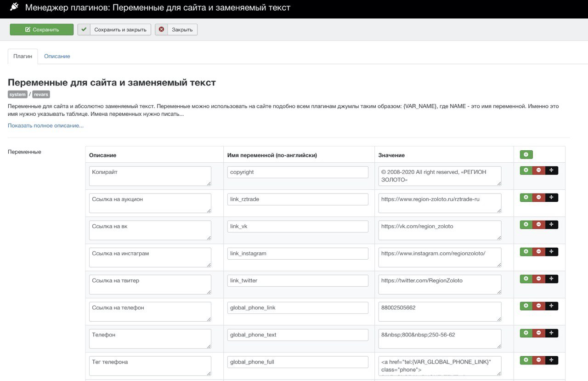Delete the link_instagram variable row
Screen dimensions: 588x381
pyautogui.click(x=539, y=252)
